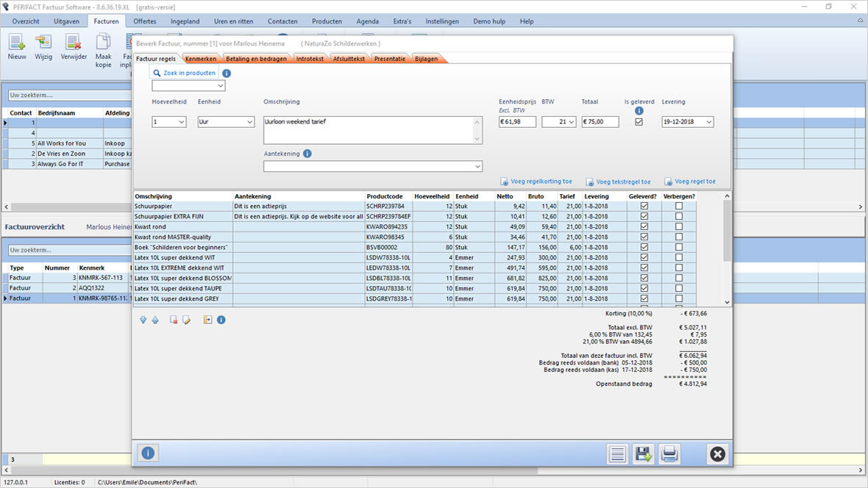Open the Eenheid dropdown showing Uur
Image resolution: width=868 pixels, height=488 pixels.
(249, 122)
